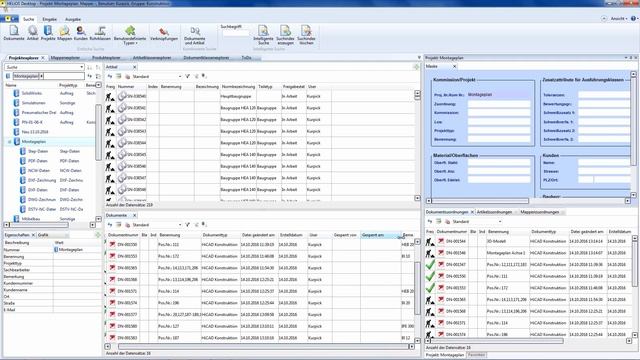Click the mask panel horizontal scrollbar
The width and height of the screenshot is (640, 360).
(480, 201)
